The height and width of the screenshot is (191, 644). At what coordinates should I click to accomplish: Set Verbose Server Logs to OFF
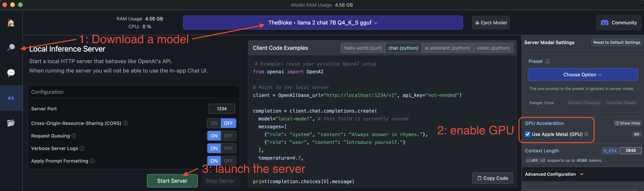tap(228, 148)
